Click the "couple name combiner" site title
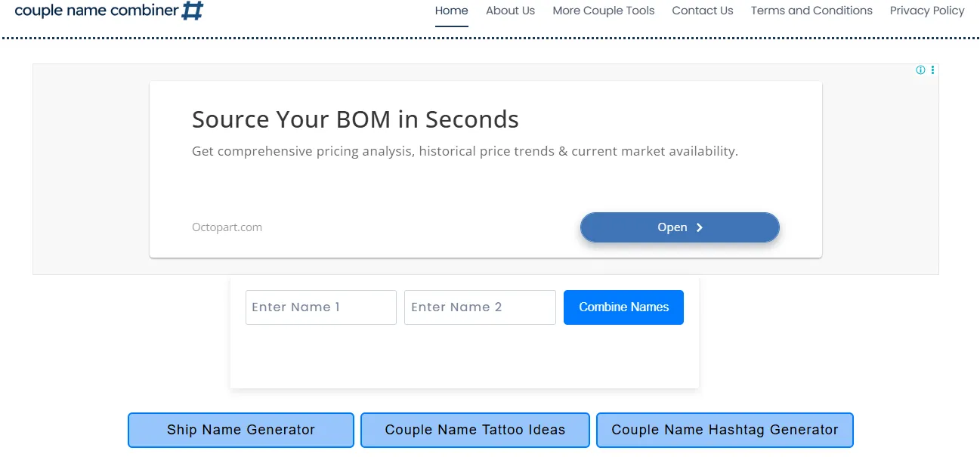This screenshot has width=980, height=457. pos(97,11)
